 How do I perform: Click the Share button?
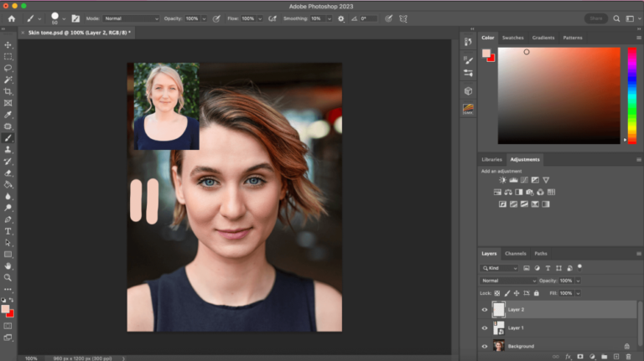(596, 18)
